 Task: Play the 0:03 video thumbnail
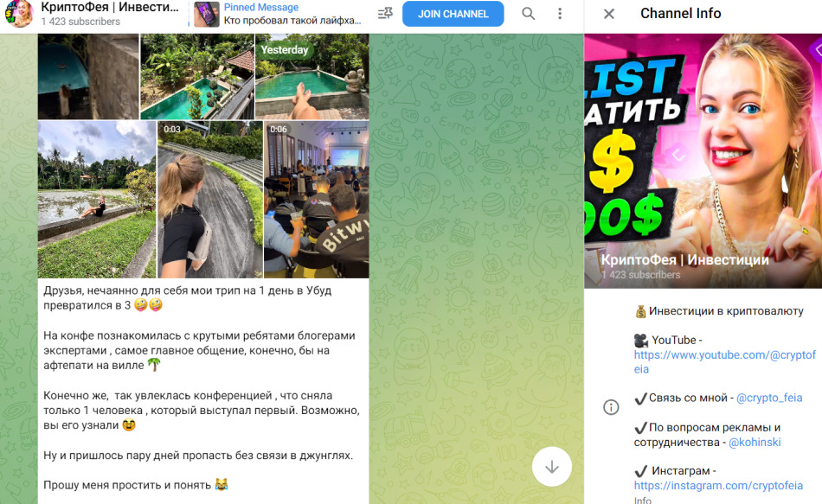point(210,199)
